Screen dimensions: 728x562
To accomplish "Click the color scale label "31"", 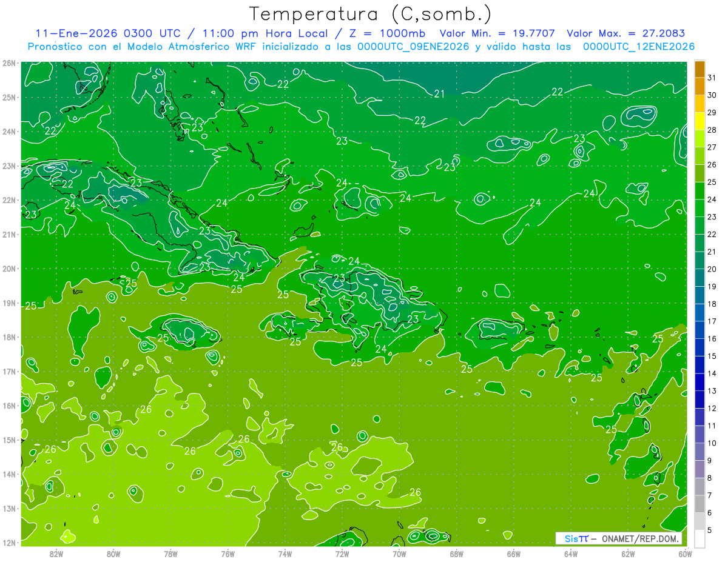I will [x=712, y=77].
